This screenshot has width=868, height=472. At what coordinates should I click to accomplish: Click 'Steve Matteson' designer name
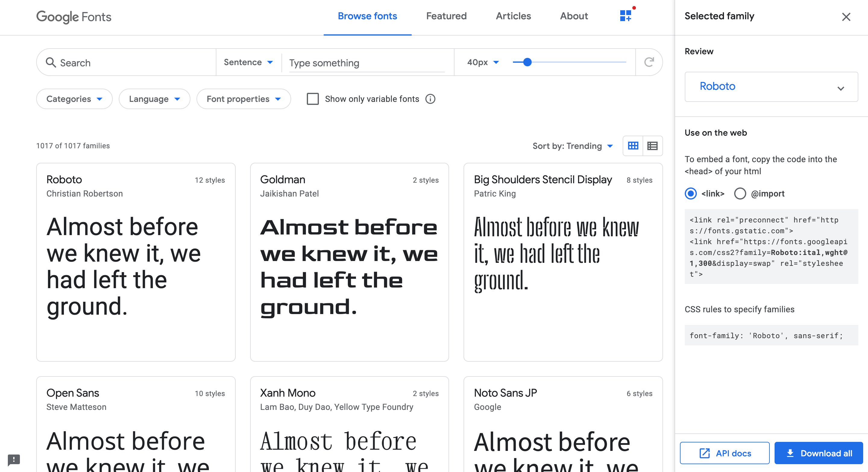click(77, 407)
